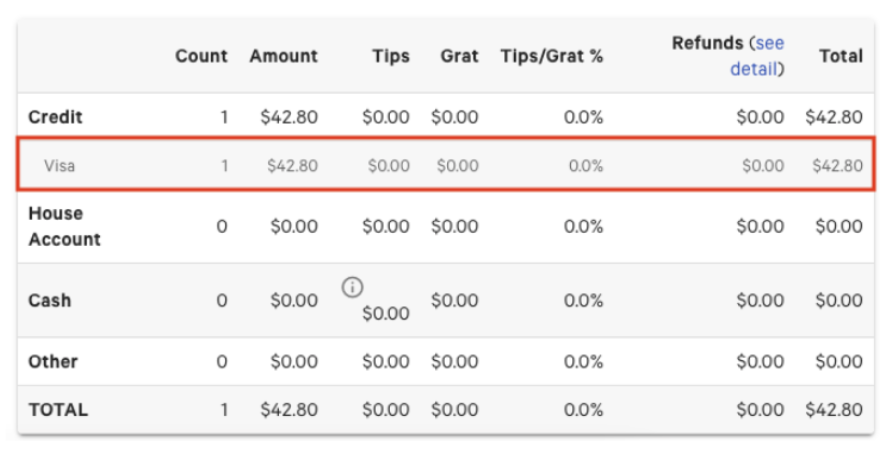
Task: Click the Count column header
Action: coord(201,56)
